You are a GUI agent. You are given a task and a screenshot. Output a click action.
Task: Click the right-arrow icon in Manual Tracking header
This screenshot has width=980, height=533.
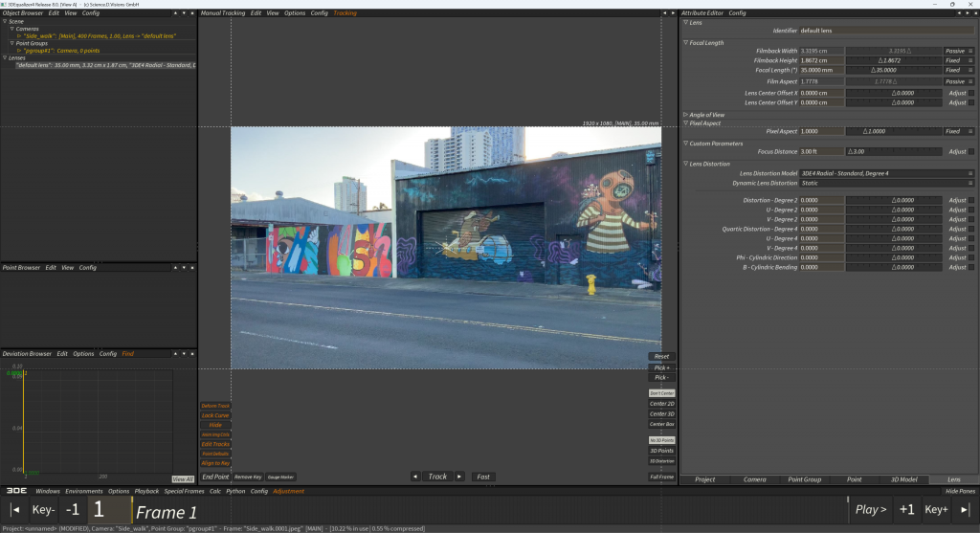tap(673, 13)
